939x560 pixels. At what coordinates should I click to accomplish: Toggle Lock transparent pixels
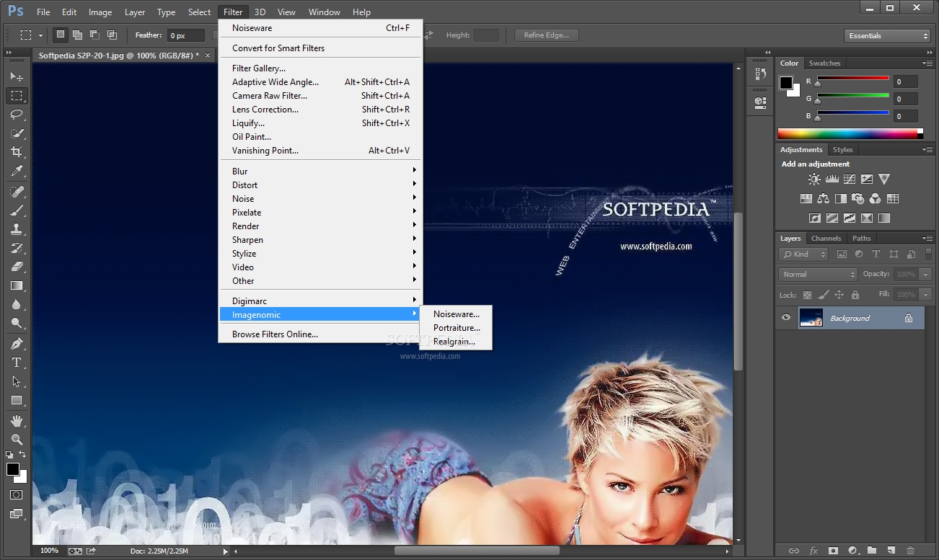point(807,295)
